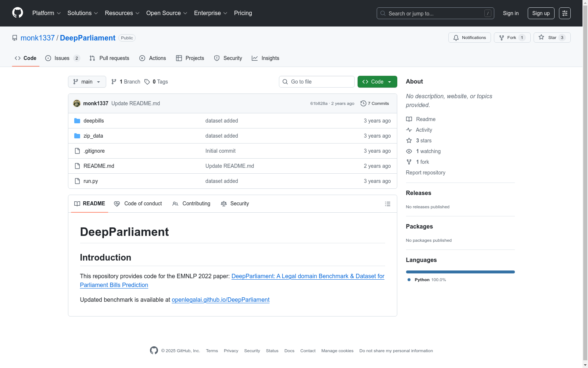Open Security tab beside Contributing

(x=235, y=204)
